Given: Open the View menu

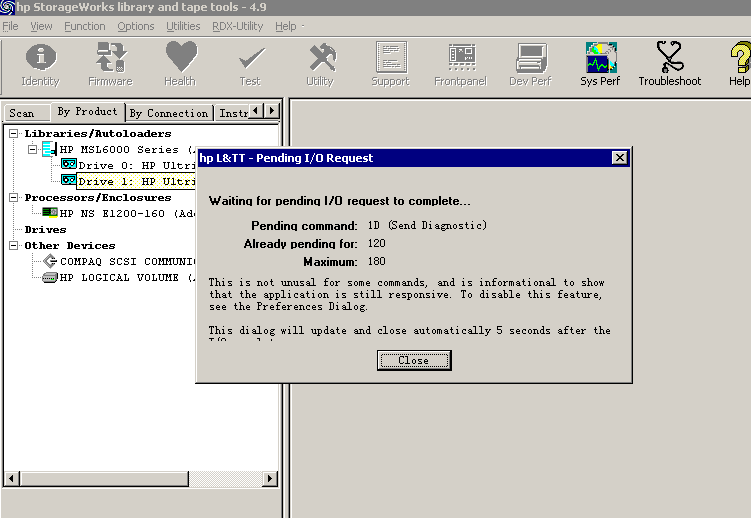Looking at the screenshot, I should pos(41,26).
